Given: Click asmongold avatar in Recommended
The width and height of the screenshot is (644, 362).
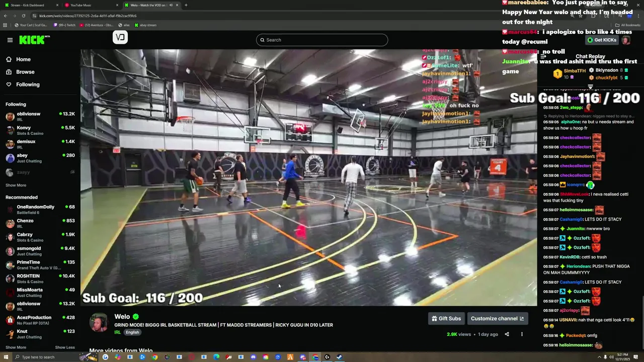Looking at the screenshot, I should click(10, 251).
